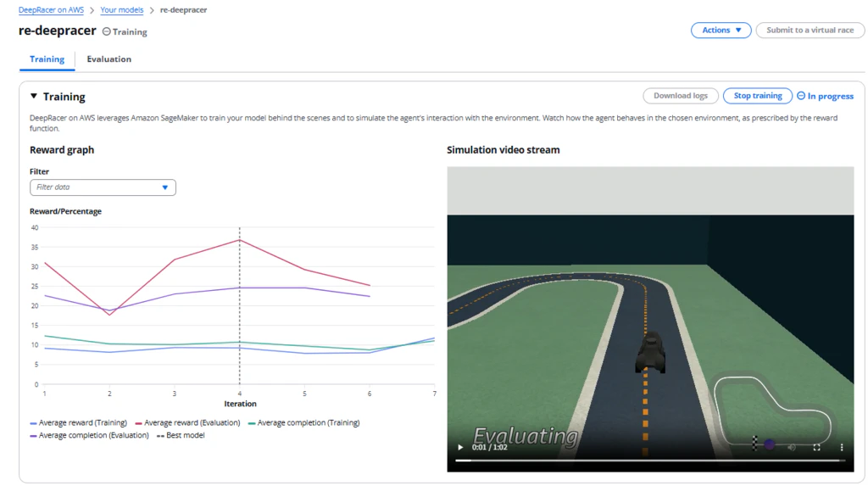
Task: Click the Training status icon beside model name
Action: (106, 31)
